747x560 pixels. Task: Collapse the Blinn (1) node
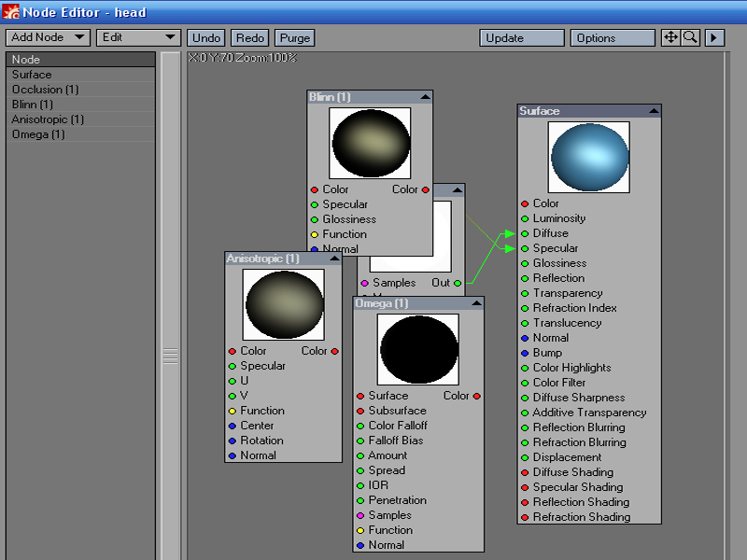click(427, 95)
